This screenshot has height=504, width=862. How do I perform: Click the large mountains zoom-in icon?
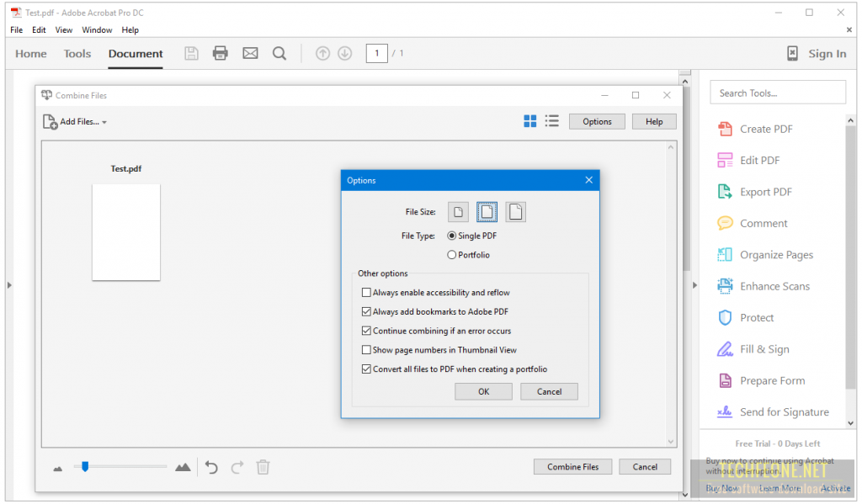coord(183,467)
